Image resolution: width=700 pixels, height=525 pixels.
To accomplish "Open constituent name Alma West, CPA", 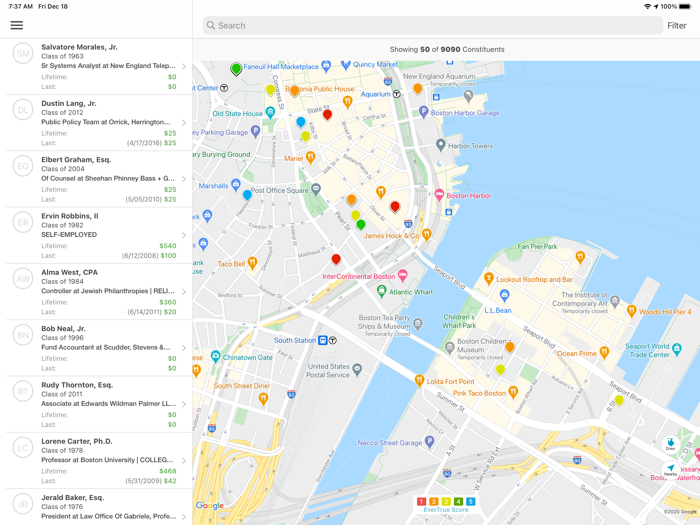I will point(70,272).
